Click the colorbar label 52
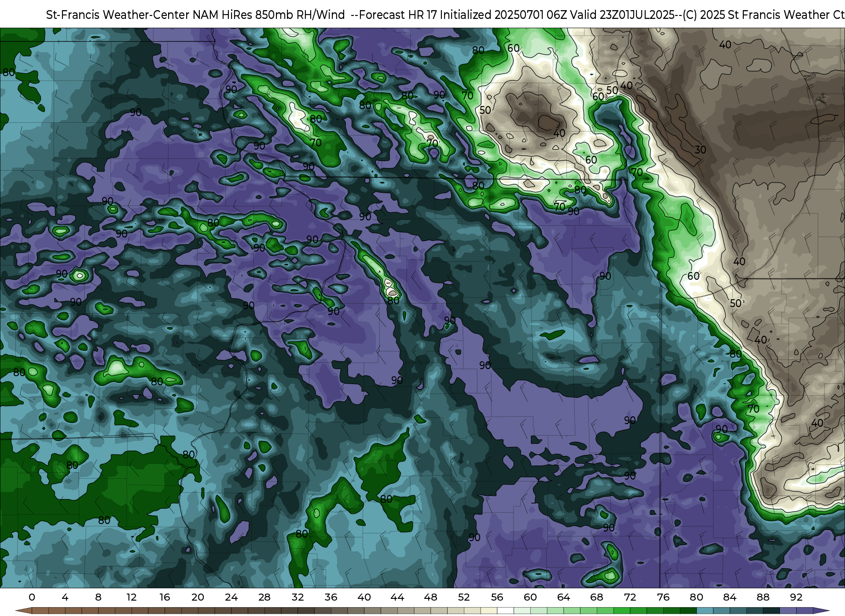845x616 pixels. click(x=464, y=597)
